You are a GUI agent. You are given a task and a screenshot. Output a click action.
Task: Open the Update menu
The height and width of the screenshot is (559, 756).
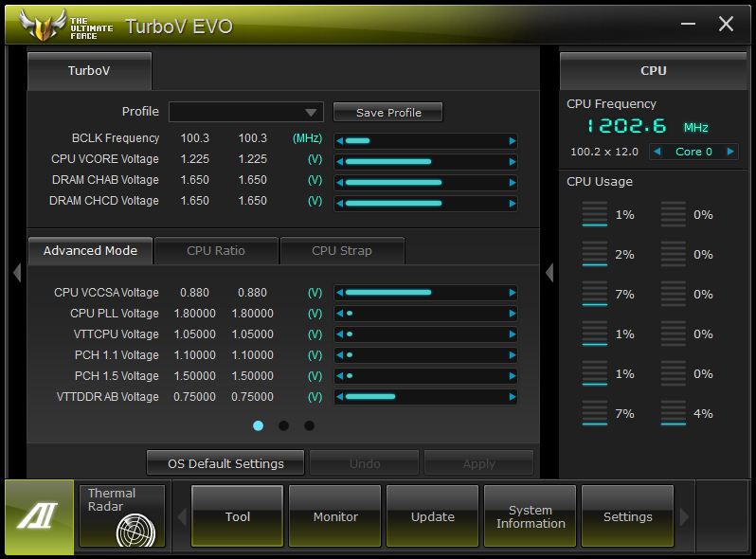click(433, 516)
